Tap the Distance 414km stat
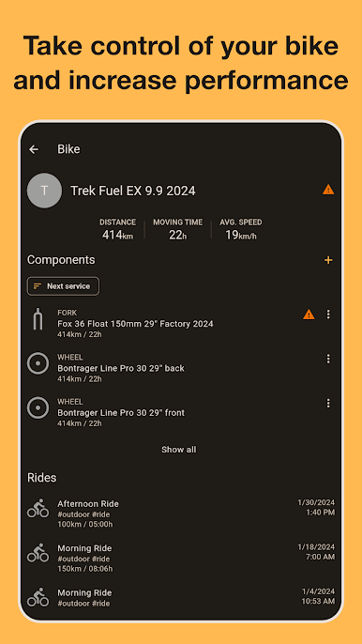Image resolution: width=362 pixels, height=644 pixels. pyautogui.click(x=117, y=230)
